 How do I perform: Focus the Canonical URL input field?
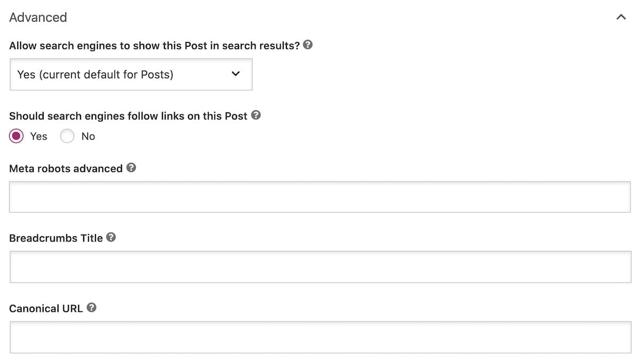319,337
